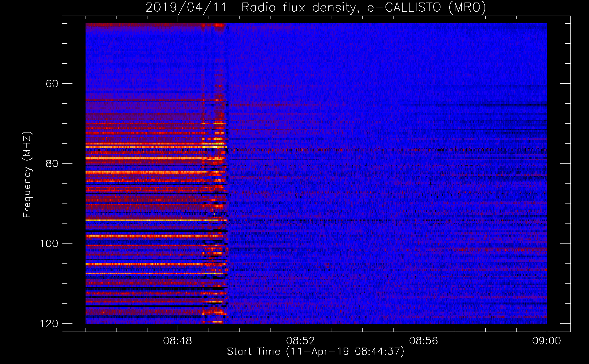Click the 60 frequency tick label
The width and height of the screenshot is (589, 364).
(x=52, y=84)
